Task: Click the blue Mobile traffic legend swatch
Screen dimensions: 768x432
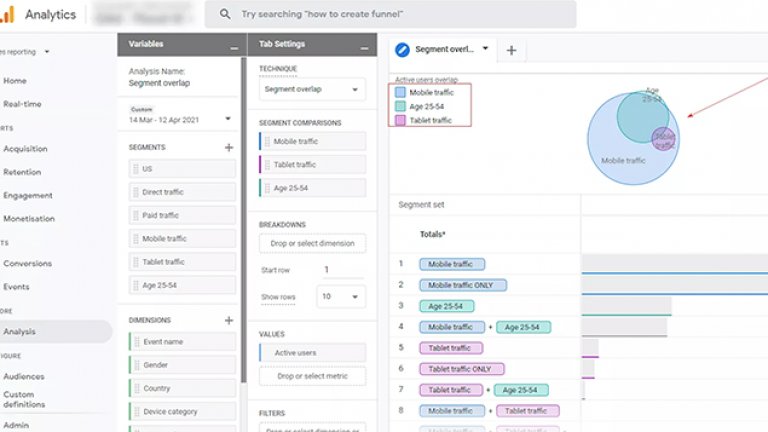Action: pyautogui.click(x=400, y=92)
